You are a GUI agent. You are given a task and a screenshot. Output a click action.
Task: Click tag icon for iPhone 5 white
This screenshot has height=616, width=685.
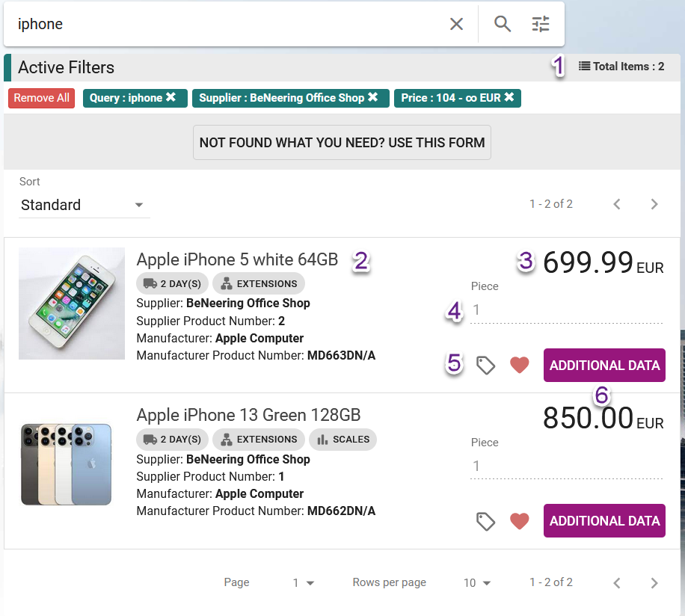pos(486,366)
